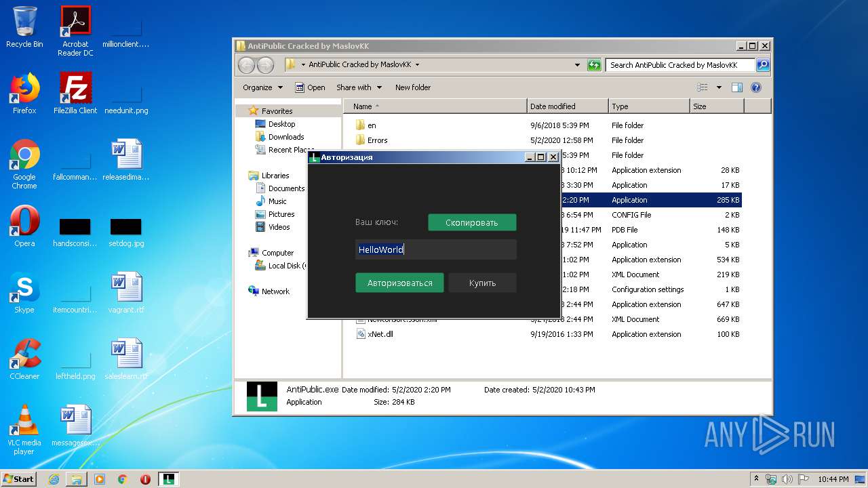The width and height of the screenshot is (868, 488).
Task: Sort by the Size column header
Action: click(717, 106)
